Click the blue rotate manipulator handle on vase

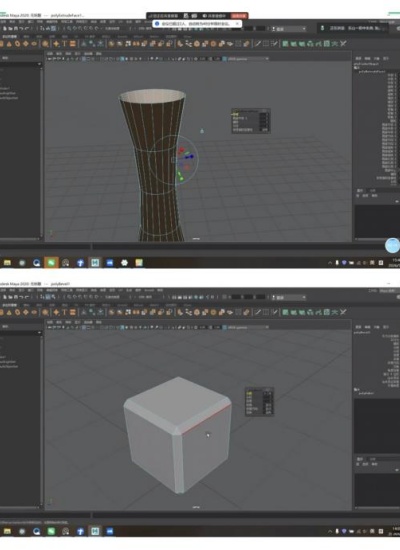191,156
